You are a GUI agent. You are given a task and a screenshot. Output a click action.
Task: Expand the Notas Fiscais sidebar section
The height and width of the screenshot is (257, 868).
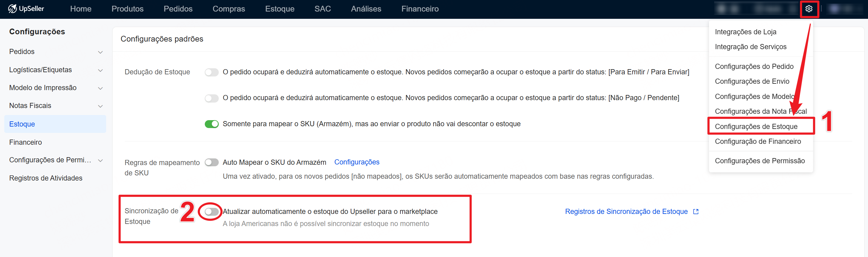click(100, 106)
